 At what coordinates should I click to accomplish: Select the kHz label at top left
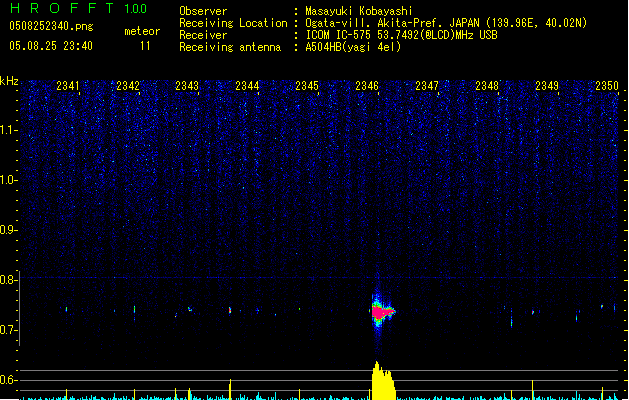[10, 81]
